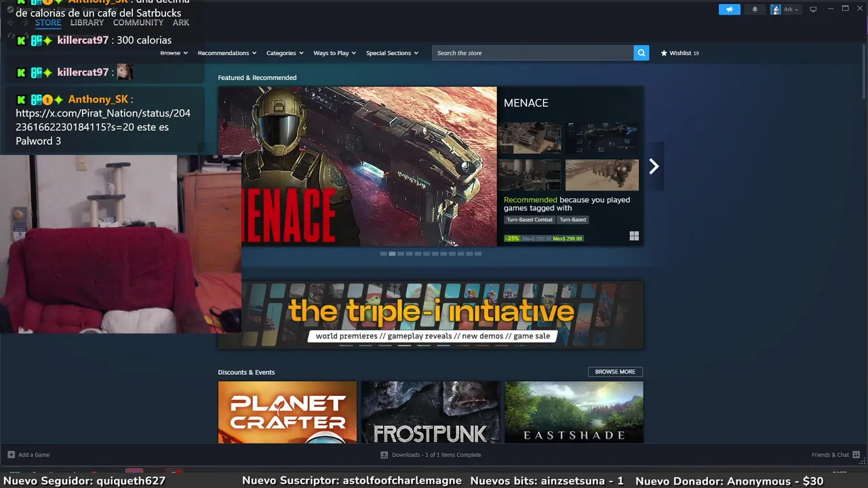View the bottom-right MENACE screenshot thumbnail
Viewport: 868px width, 488px height.
(602, 175)
